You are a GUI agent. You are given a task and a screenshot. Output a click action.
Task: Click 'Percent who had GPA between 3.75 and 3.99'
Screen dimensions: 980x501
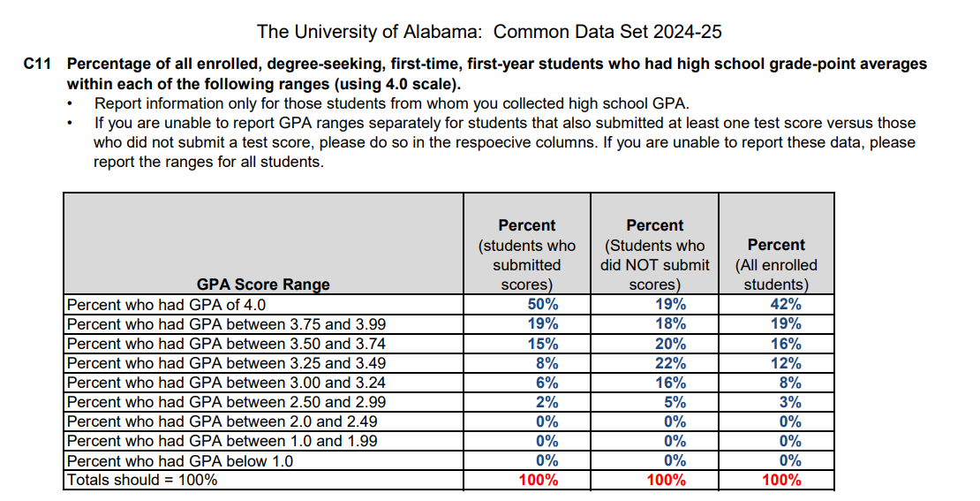pos(226,324)
